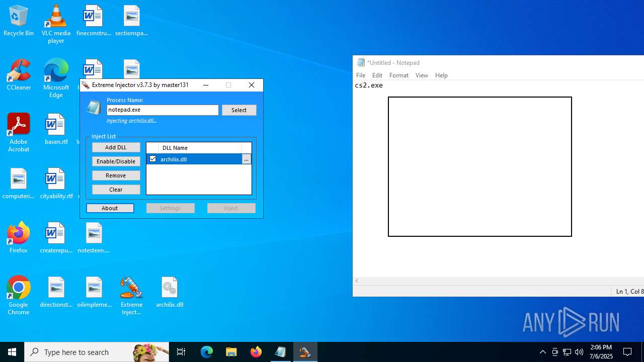Select the sectionspa image file icon
Screen dimensions: 644x362
point(131,21)
